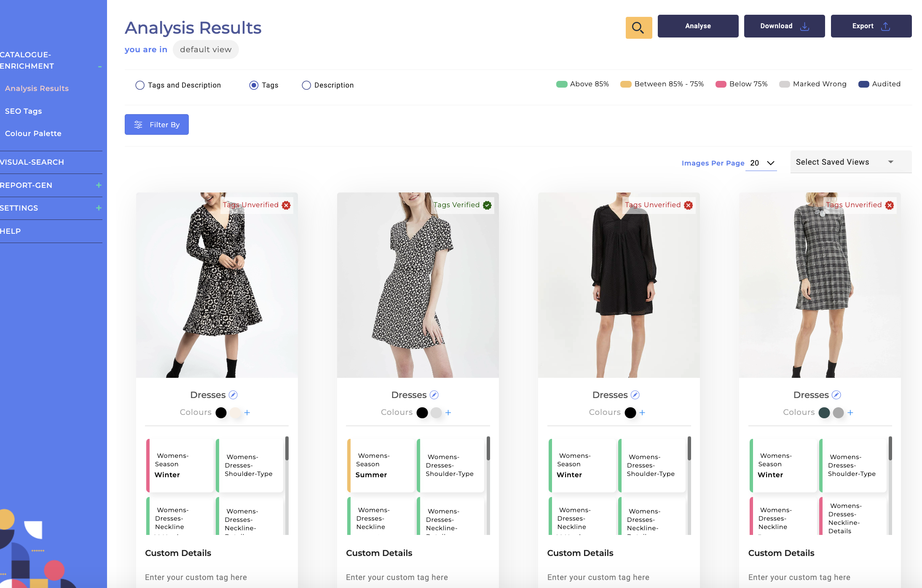This screenshot has width=922, height=588.
Task: Select the Tags radio button
Action: click(x=254, y=85)
